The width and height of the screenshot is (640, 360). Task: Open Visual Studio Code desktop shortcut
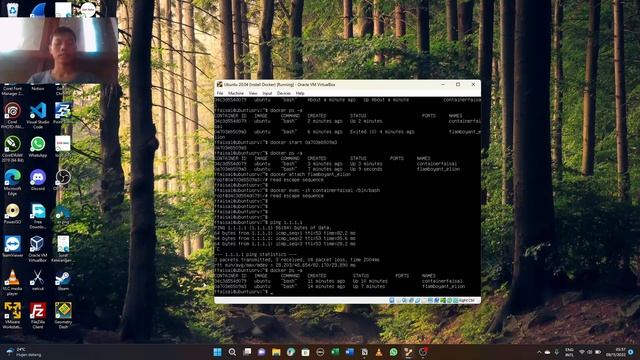tap(38, 116)
